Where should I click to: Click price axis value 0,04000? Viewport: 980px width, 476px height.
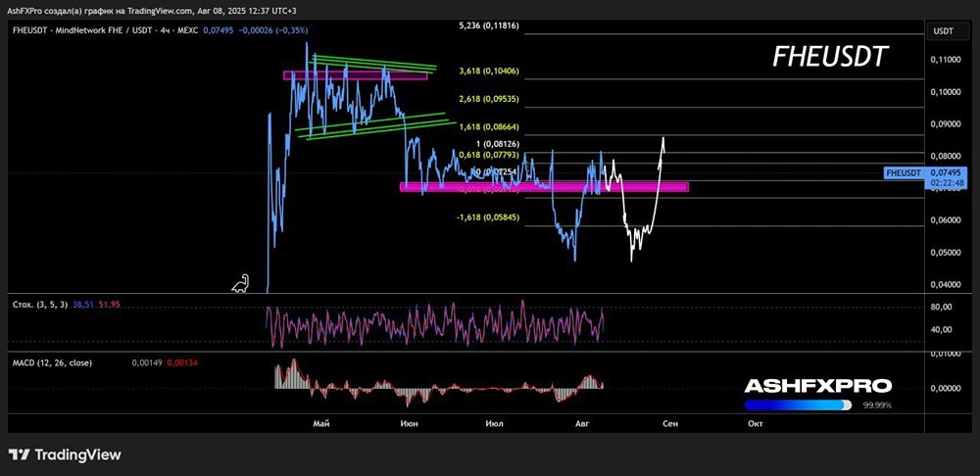[x=944, y=284]
